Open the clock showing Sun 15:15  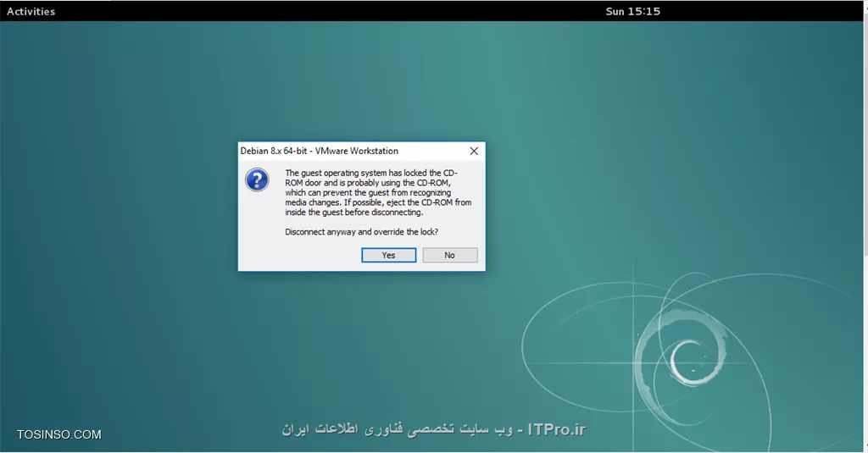click(x=632, y=11)
